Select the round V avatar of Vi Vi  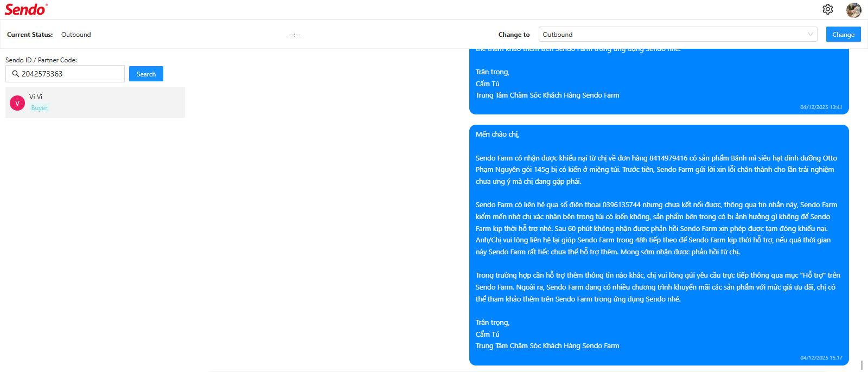tap(17, 103)
